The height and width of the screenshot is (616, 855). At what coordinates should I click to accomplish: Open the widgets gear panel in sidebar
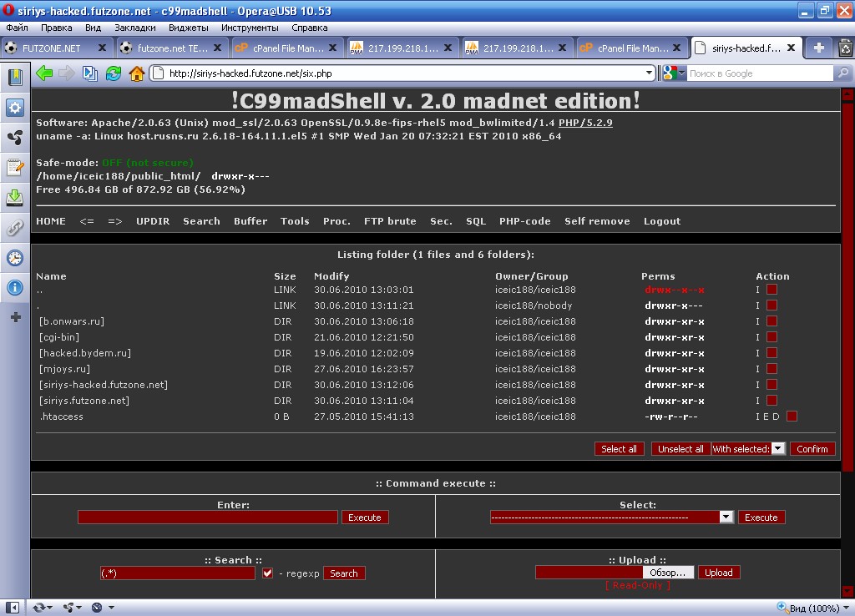14,108
